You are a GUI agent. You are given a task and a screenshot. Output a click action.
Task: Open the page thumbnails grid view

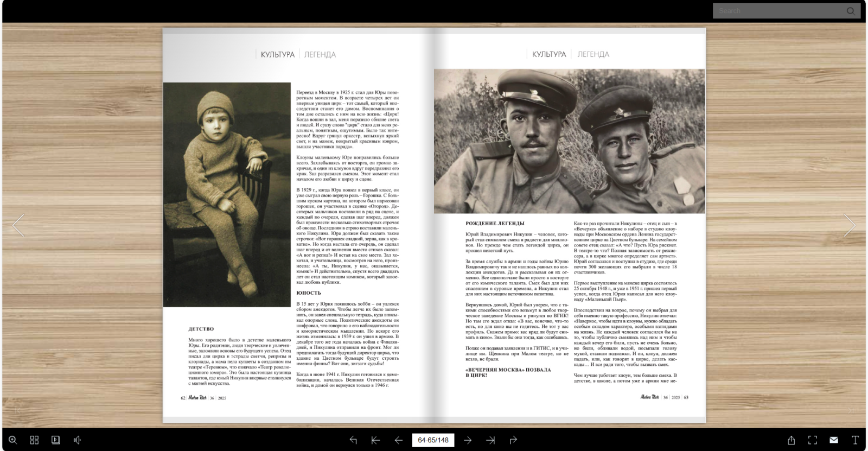coord(34,440)
